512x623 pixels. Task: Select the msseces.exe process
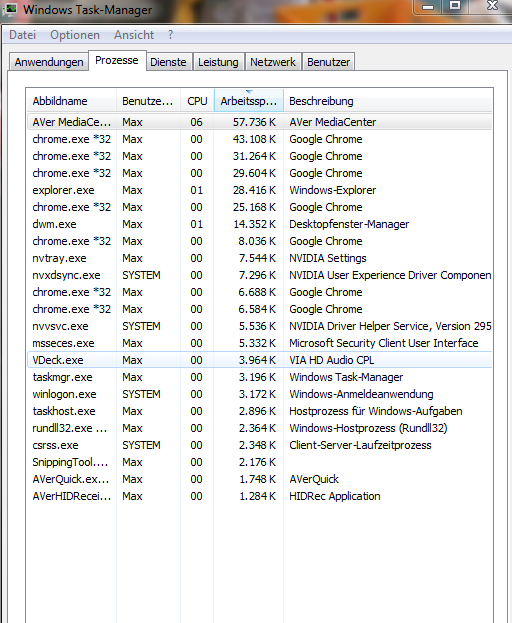click(260, 343)
